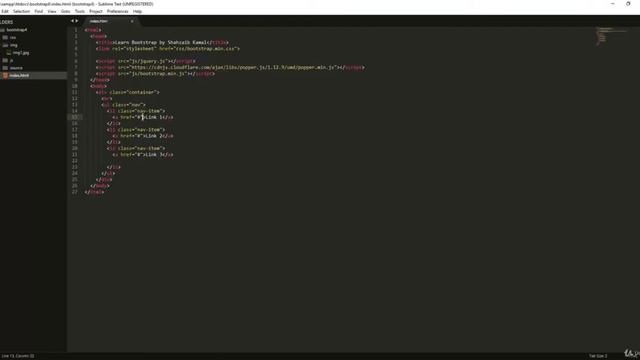Open the Goto menu

point(65,11)
